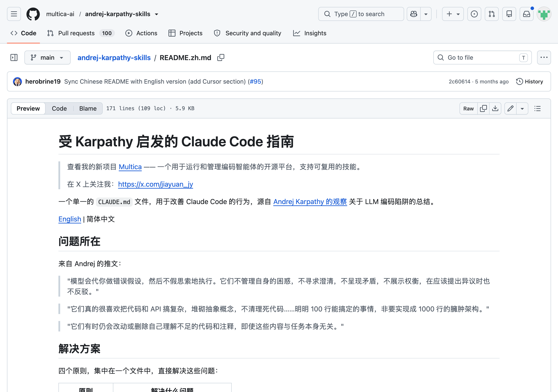Open the pull requests icon in the header

[492, 14]
